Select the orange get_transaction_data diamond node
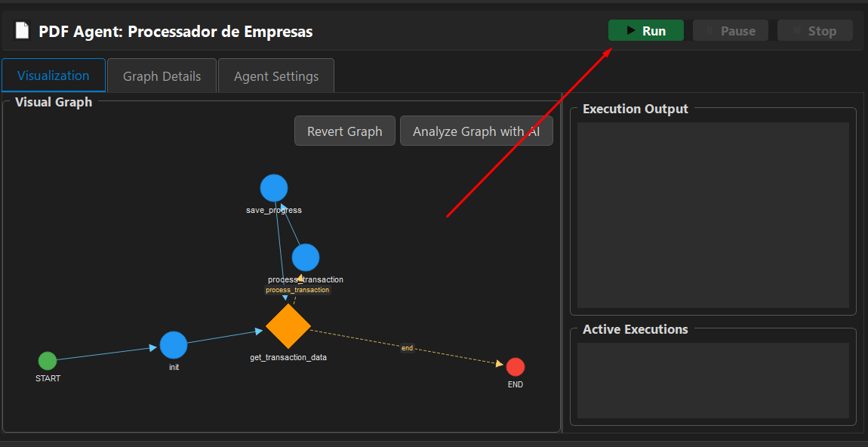Screen dimensions: 868x447 click(288, 327)
